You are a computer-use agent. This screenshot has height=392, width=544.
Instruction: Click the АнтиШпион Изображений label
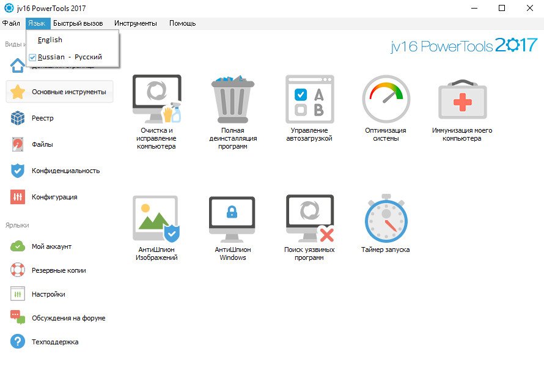[x=156, y=253]
